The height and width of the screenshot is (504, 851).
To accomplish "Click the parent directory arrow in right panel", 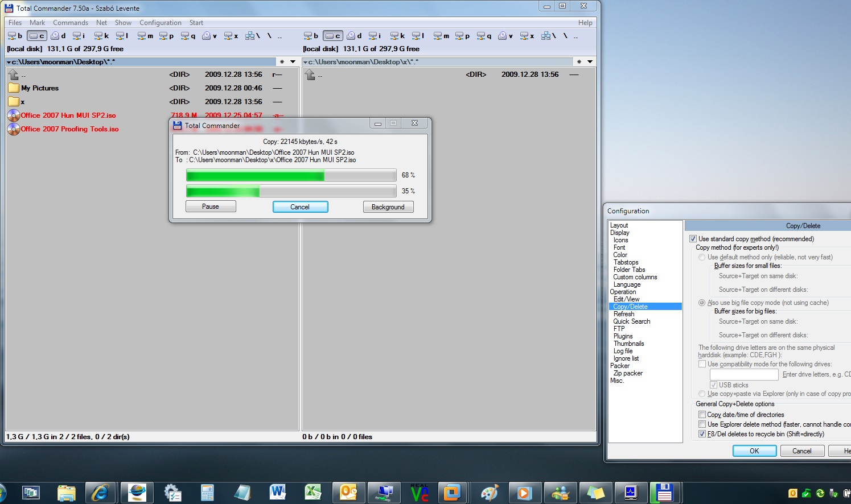I will click(310, 75).
